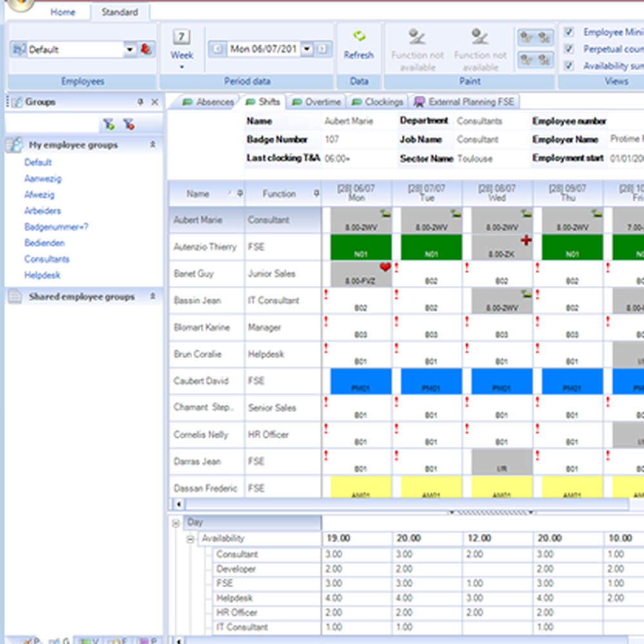
Task: Click the red employee icon beside Default
Action: (x=146, y=50)
